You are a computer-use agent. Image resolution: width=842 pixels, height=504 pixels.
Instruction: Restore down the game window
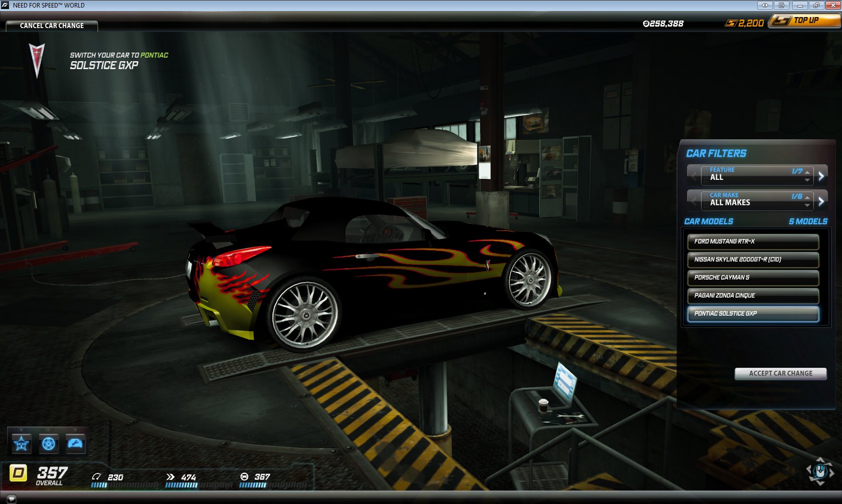tap(816, 6)
